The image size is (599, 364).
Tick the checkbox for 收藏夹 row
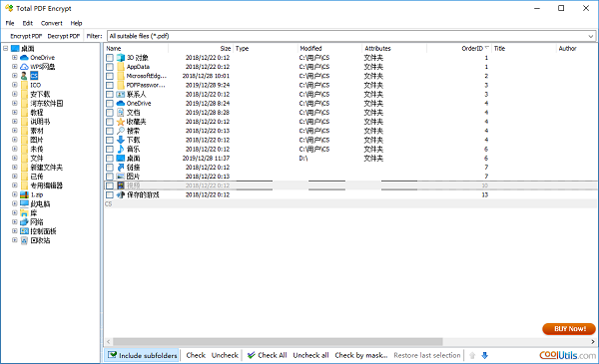110,122
